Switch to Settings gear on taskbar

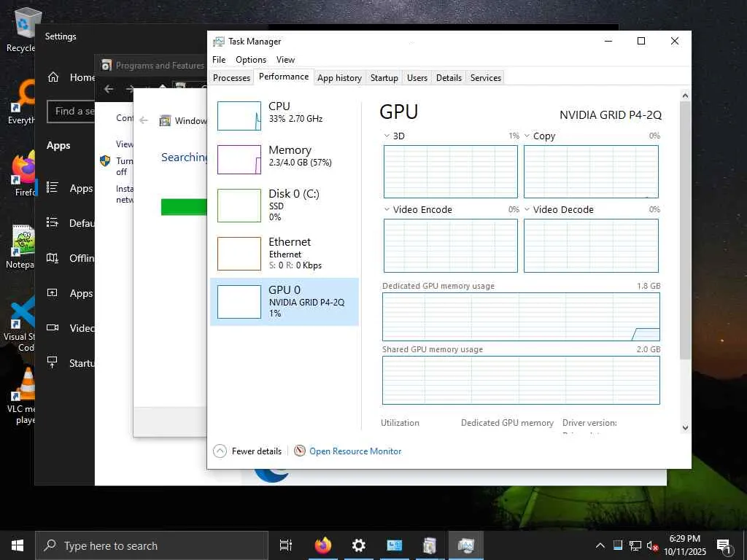click(359, 545)
